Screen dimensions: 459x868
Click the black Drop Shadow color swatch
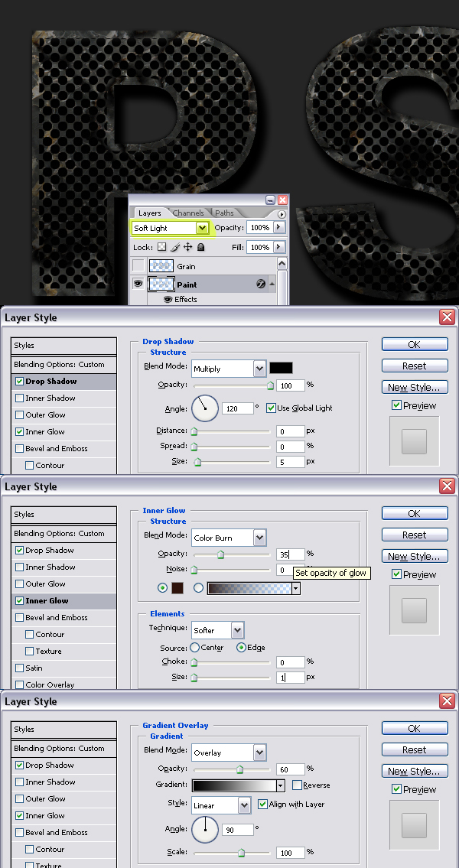[x=281, y=368]
